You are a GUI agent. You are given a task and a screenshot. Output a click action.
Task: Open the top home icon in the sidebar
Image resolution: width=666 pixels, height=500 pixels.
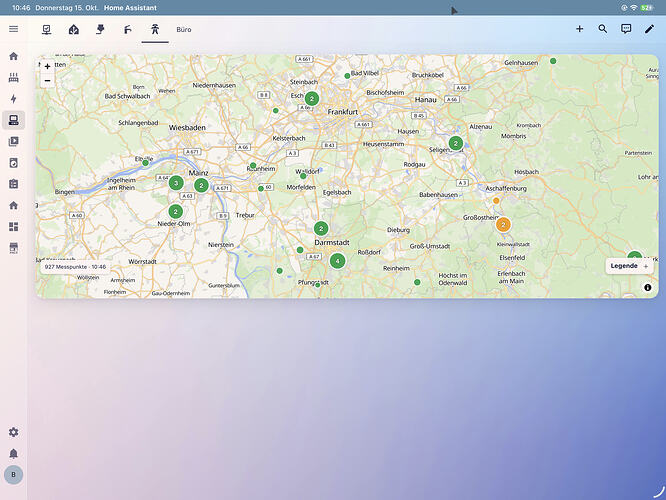pos(14,56)
